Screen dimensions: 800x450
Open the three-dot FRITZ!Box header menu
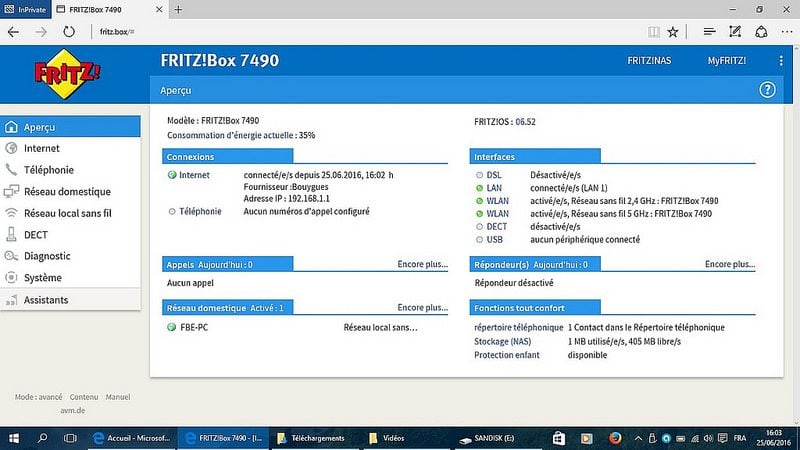[781, 61]
